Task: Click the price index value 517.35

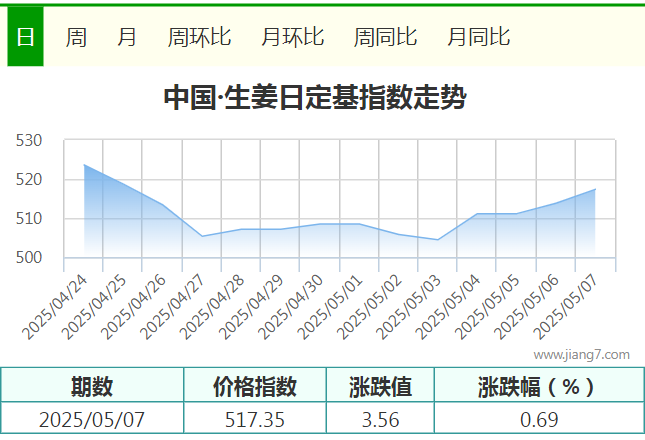Action: tap(255, 420)
